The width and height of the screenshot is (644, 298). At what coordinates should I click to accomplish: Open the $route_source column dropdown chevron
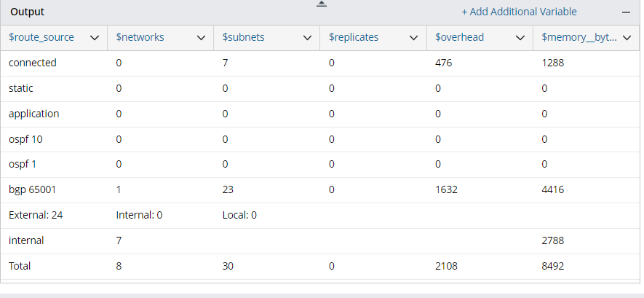click(94, 38)
